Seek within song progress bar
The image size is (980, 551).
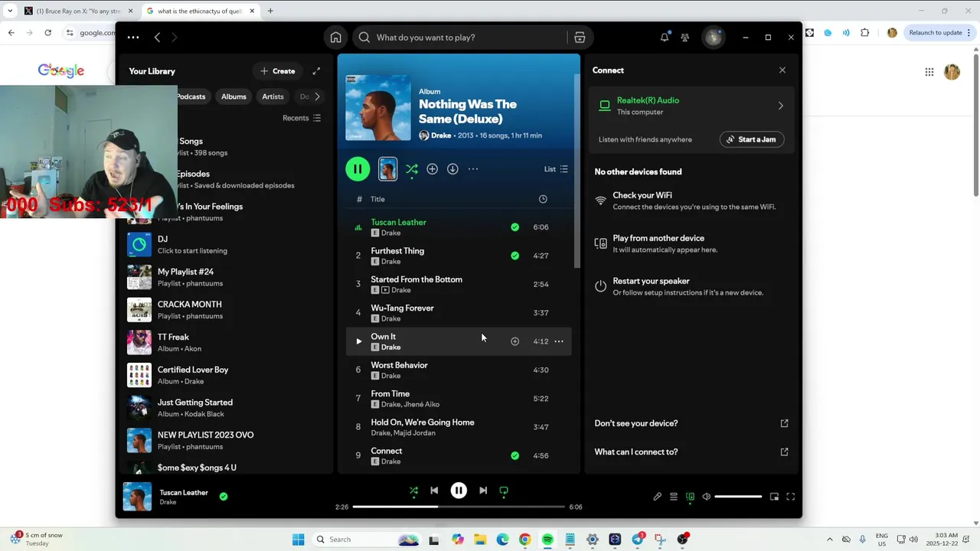click(459, 507)
